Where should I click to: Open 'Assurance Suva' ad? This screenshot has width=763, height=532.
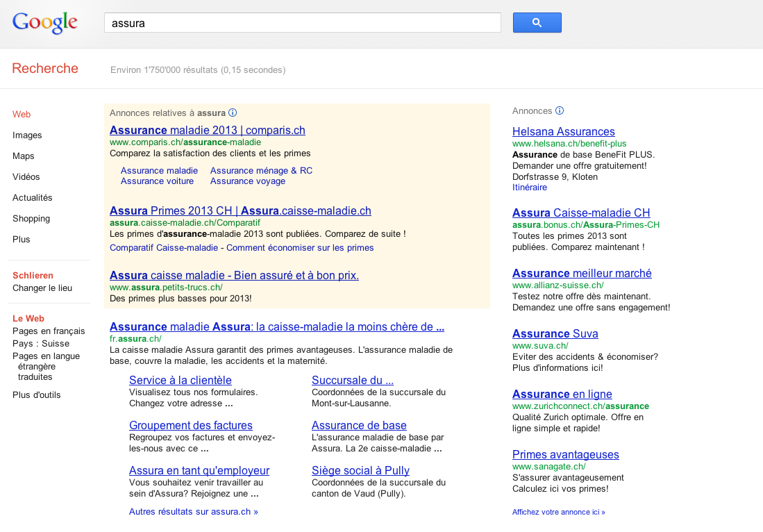pyautogui.click(x=555, y=333)
